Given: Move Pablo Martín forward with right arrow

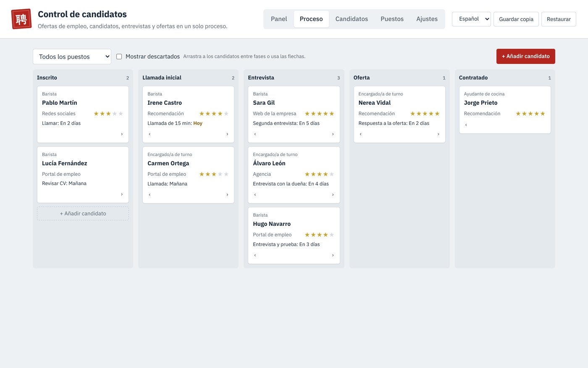Looking at the screenshot, I should 122,134.
